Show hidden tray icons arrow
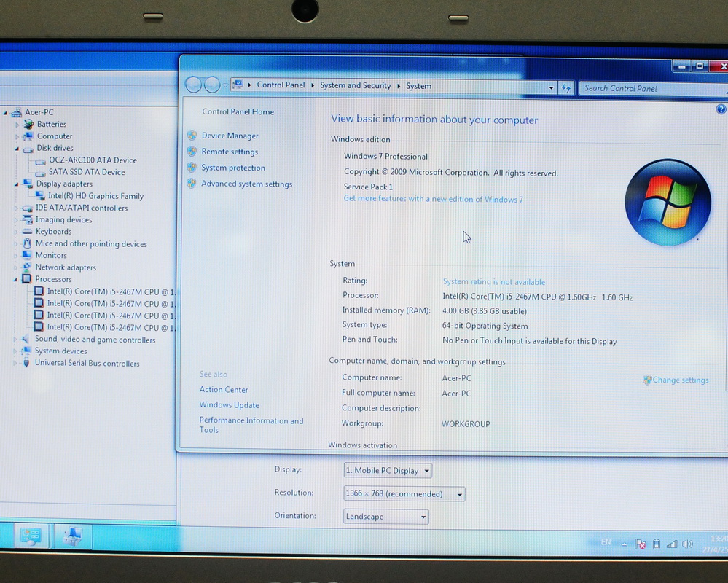Viewport: 728px width, 583px height. tap(625, 544)
